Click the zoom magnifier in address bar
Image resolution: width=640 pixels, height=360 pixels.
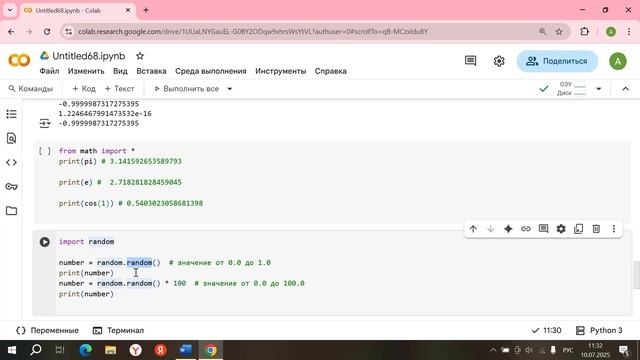[x=542, y=31]
